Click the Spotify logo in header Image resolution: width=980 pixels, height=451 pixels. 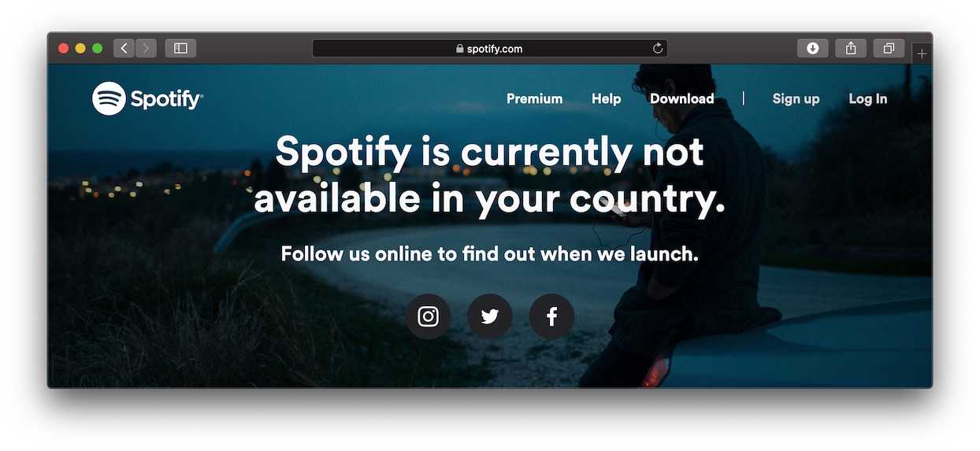pos(147,98)
